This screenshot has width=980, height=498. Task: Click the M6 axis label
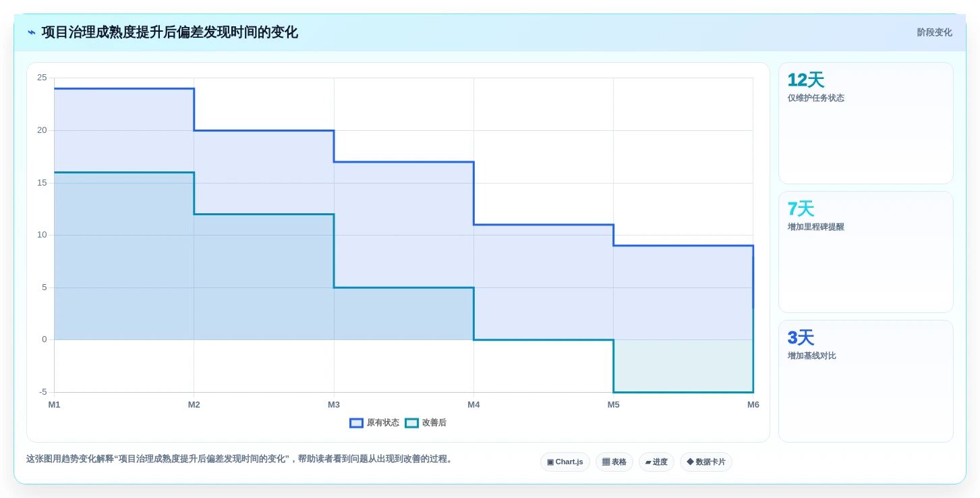click(753, 405)
